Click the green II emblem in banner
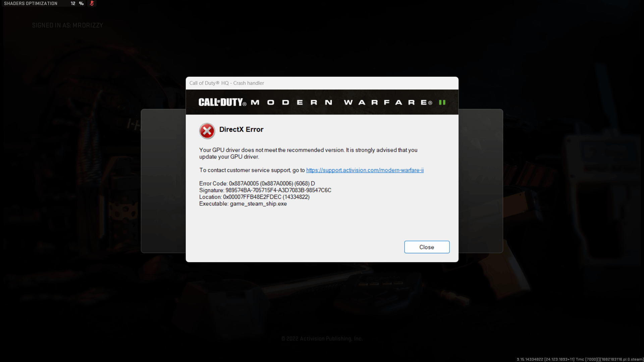The width and height of the screenshot is (644, 362). click(x=442, y=102)
